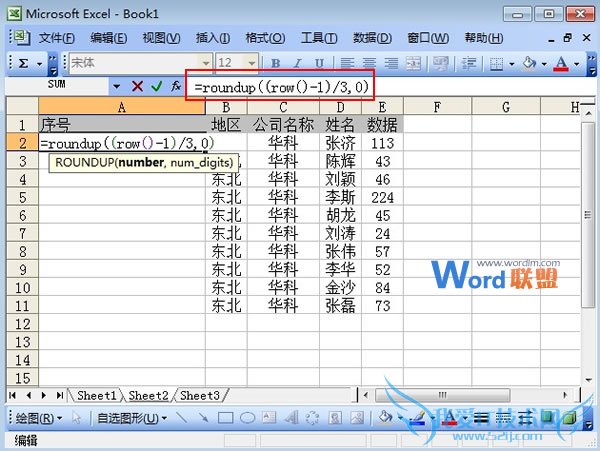The width and height of the screenshot is (600, 451).
Task: Open the 窗口(W) menu
Action: (428, 38)
